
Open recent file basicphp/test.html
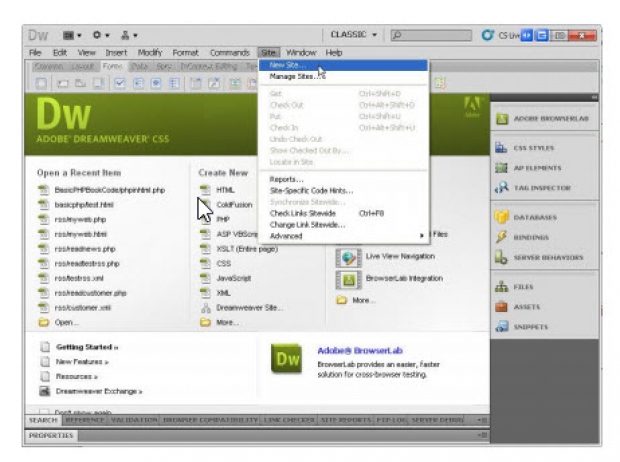(84, 204)
